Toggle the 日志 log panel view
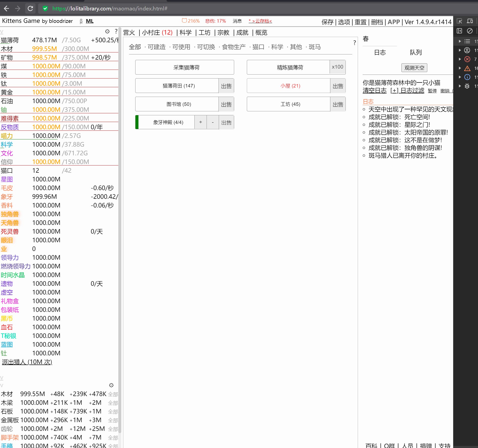 coord(380,52)
